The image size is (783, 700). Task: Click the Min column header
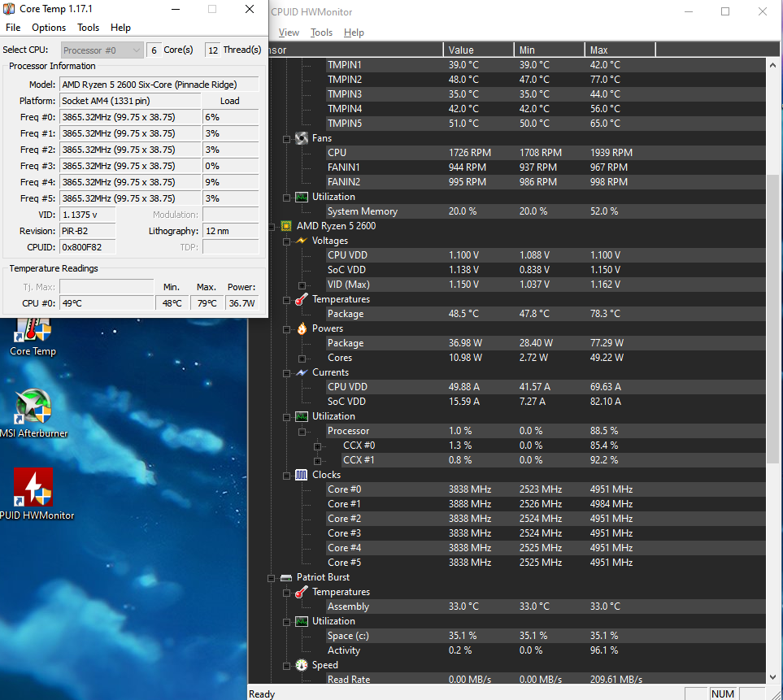coord(550,50)
